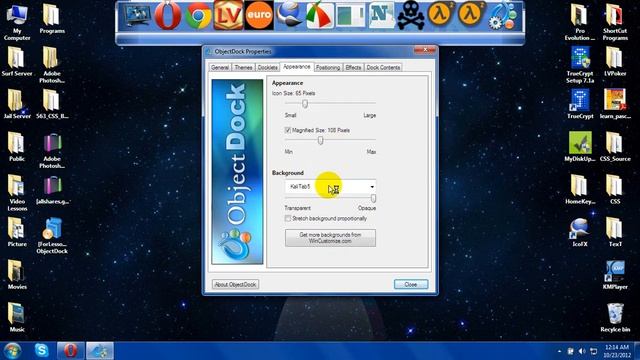Open the Programs folder on the desktop
This screenshot has height=360, width=640.
52,18
